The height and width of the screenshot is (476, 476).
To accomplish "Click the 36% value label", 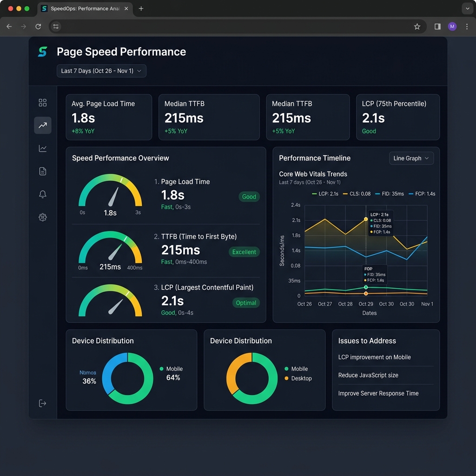I will click(89, 381).
